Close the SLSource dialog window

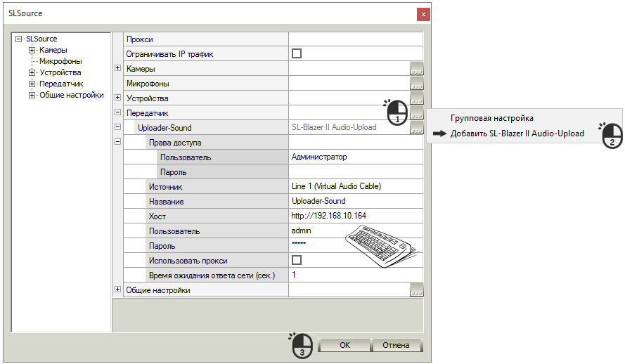(x=423, y=14)
